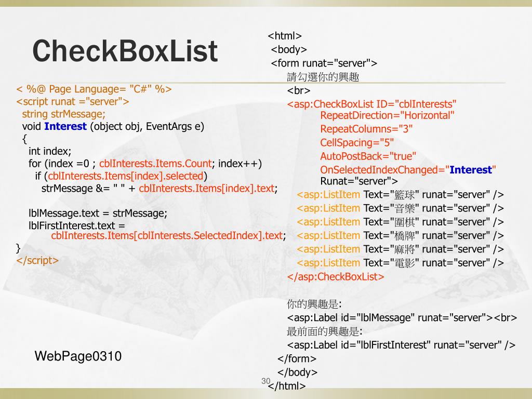Click the ListItem with Text="籃球"
This screenshot has height=399, width=532.
point(401,195)
